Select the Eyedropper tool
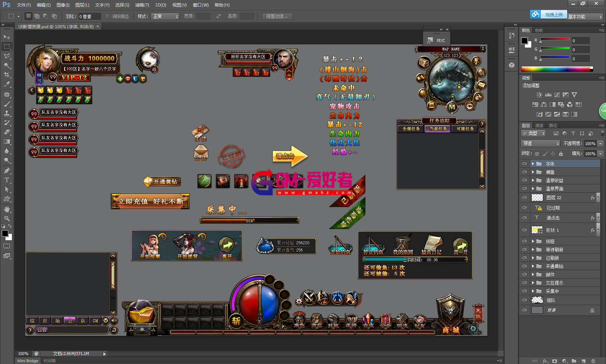This screenshot has width=606, height=364. click(x=7, y=84)
